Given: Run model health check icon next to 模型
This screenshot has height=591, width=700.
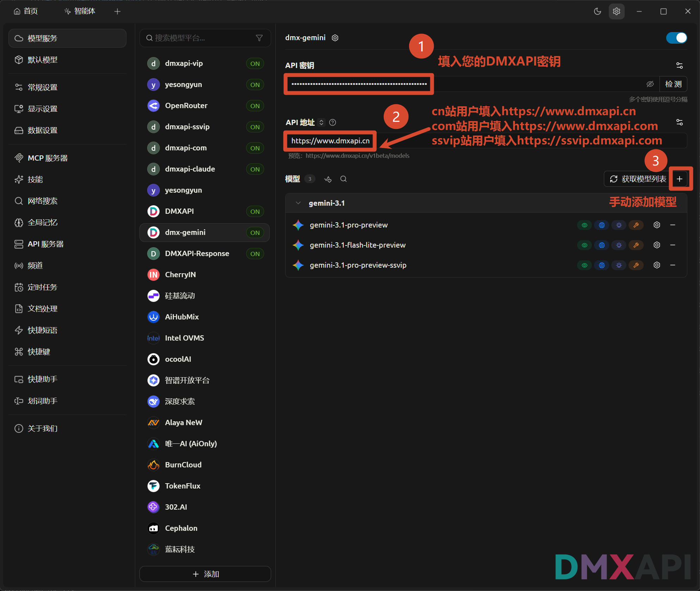Looking at the screenshot, I should pos(328,179).
